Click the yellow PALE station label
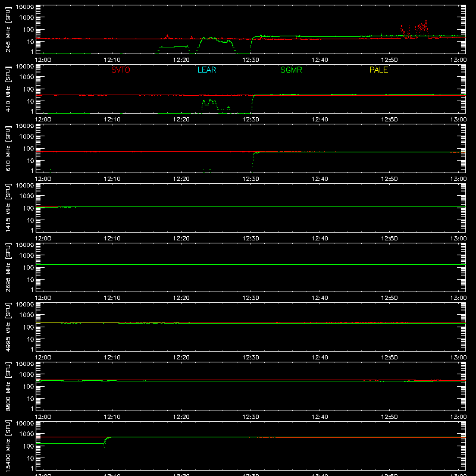Viewport: 476px width, 476px height. click(378, 70)
